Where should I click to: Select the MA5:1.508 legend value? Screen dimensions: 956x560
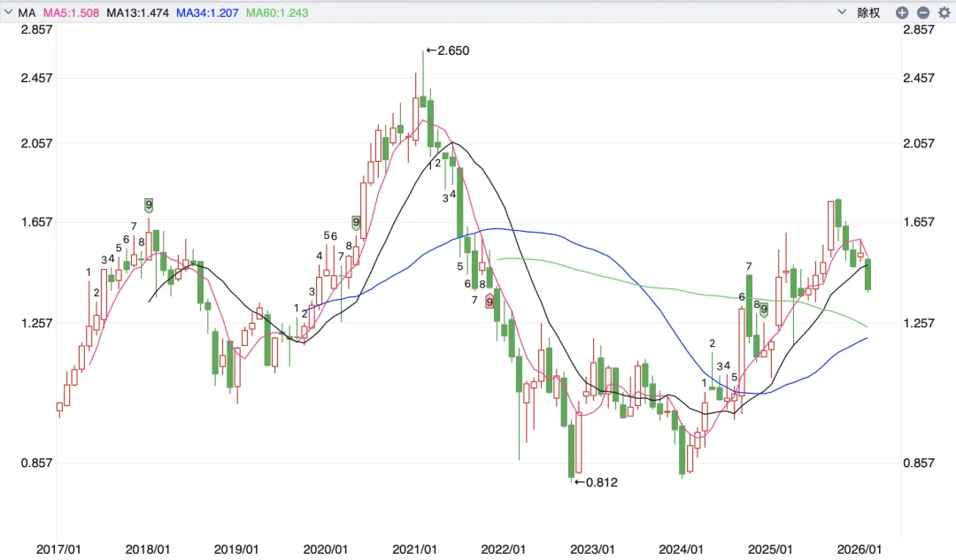pyautogui.click(x=71, y=12)
